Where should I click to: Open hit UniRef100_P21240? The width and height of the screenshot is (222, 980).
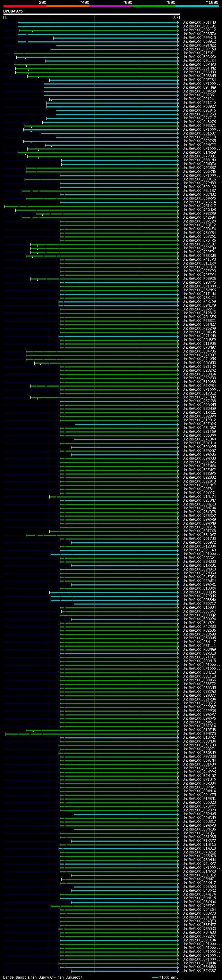tap(199, 103)
